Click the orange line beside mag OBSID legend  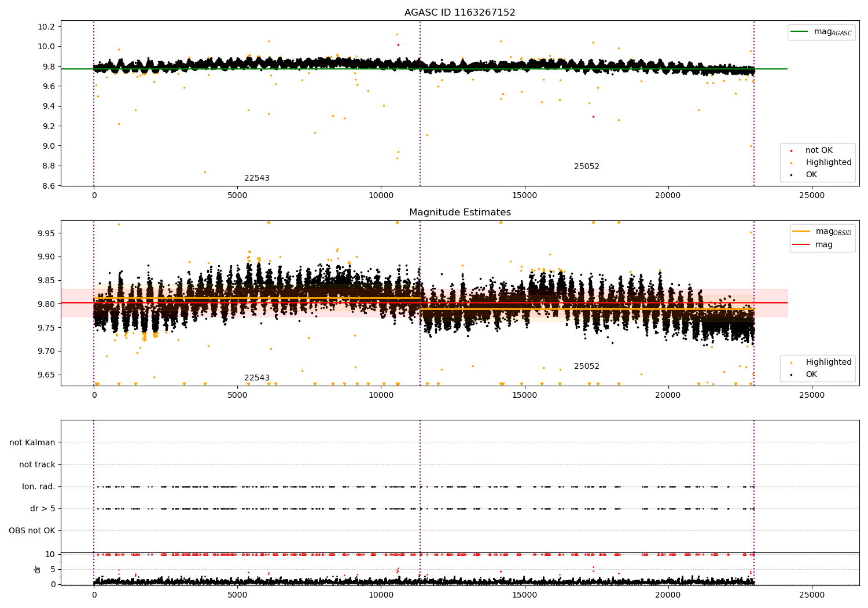801,232
